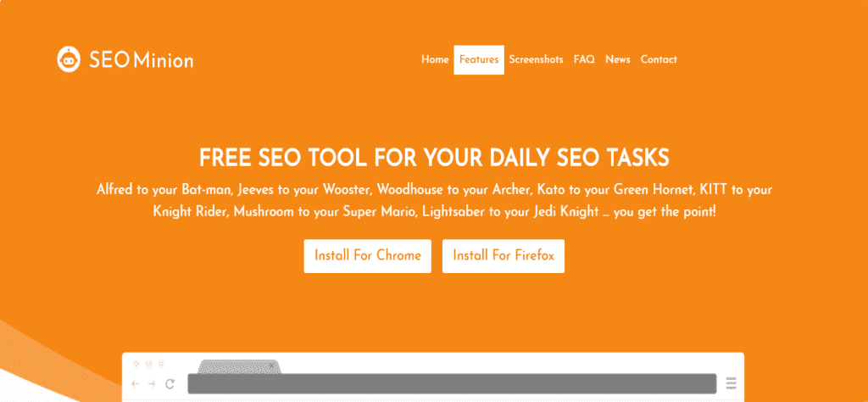This screenshot has width=868, height=402.
Task: Click the reload icon in the browser mockup
Action: tap(170, 383)
